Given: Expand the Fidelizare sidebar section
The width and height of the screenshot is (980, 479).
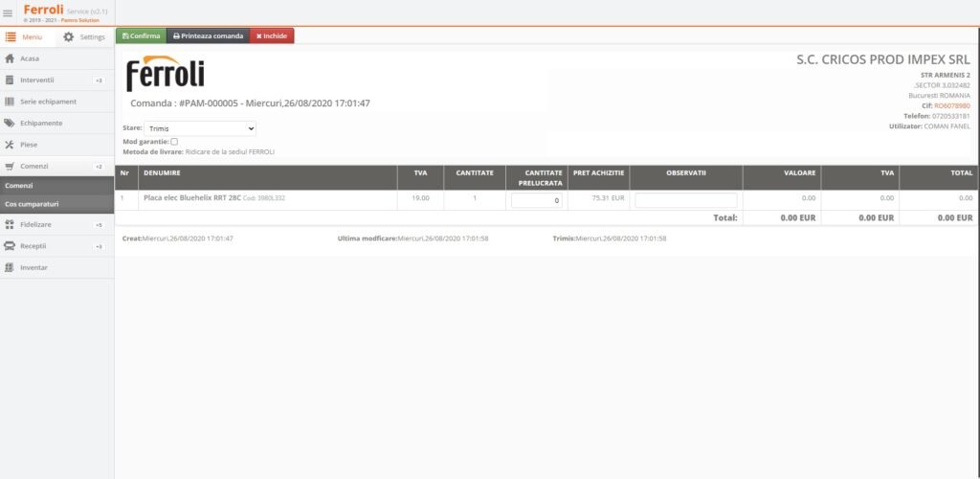Looking at the screenshot, I should pos(56,224).
